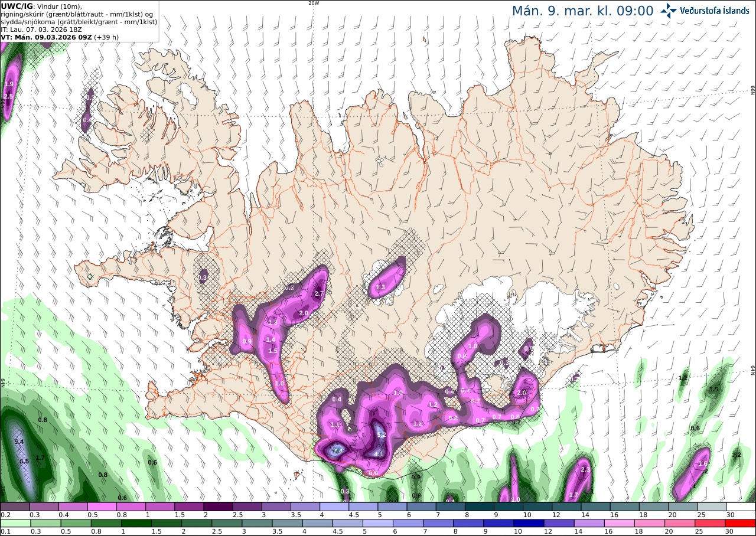Click the Veðurstofa Íslands logo icon
This screenshot has width=756, height=536.
click(669, 10)
